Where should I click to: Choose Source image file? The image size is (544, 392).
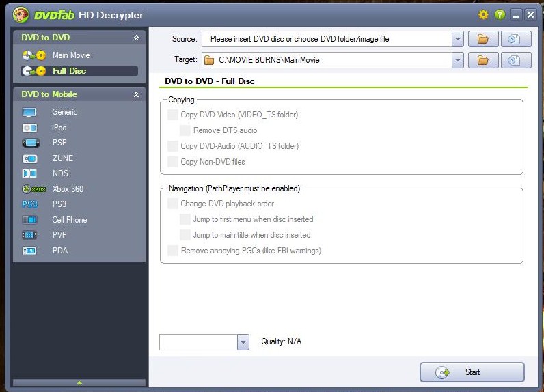[x=516, y=39]
